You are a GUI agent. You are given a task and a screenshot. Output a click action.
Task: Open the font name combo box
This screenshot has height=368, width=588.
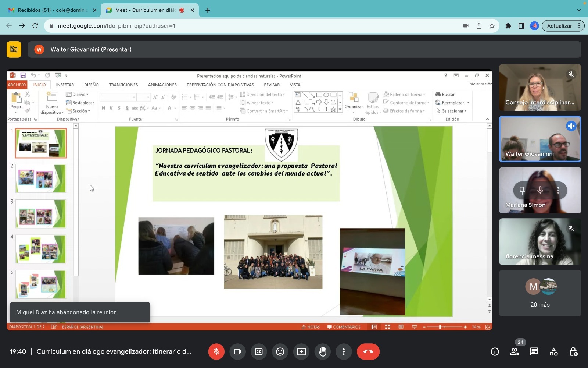[118, 97]
